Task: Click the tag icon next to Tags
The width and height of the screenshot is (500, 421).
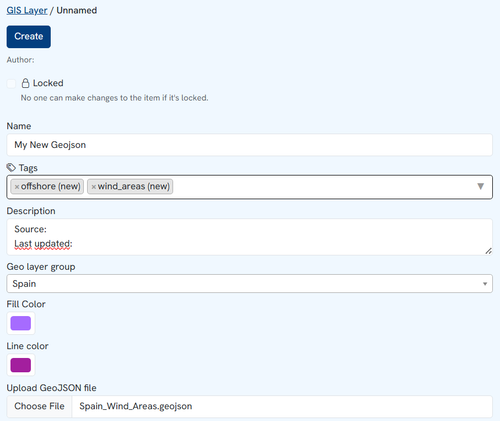Action: 11,167
